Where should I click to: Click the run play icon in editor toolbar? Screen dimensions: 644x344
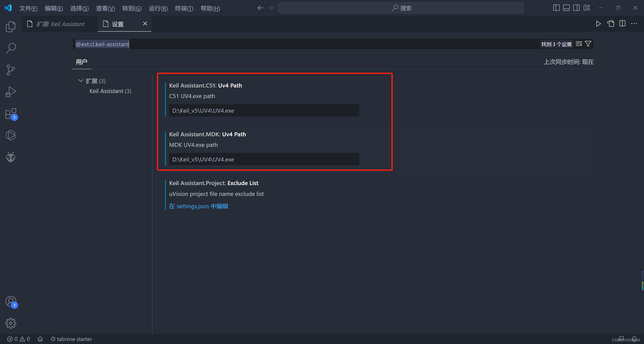point(598,24)
